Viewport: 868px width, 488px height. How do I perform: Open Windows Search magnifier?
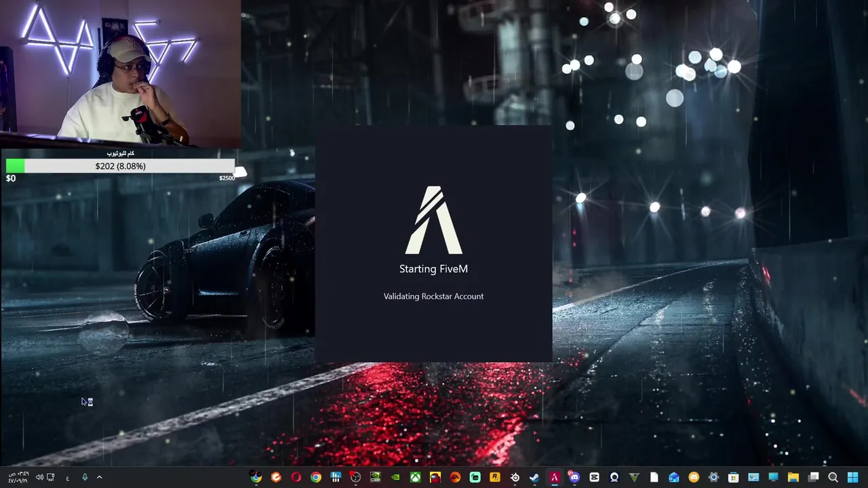tap(833, 477)
